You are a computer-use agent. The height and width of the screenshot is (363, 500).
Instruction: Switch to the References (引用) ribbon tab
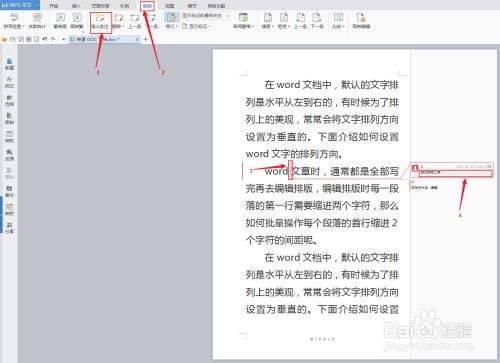(x=124, y=6)
